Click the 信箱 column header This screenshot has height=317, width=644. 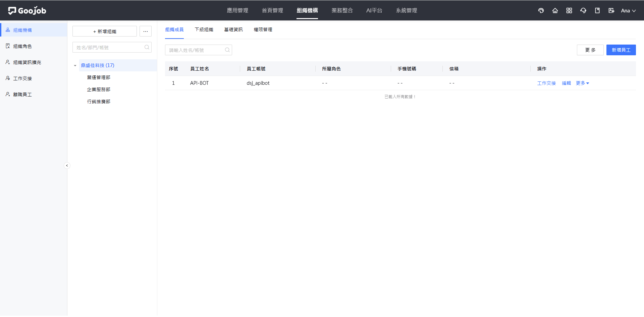tap(454, 69)
